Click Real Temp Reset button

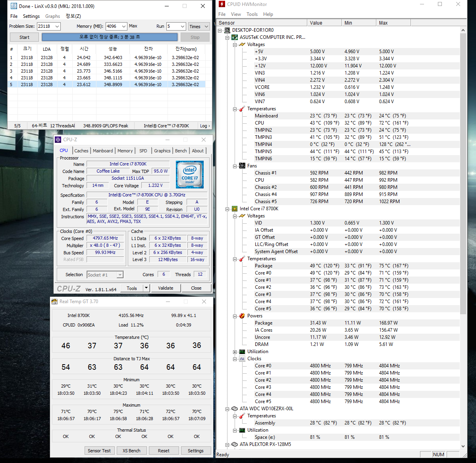[164, 451]
